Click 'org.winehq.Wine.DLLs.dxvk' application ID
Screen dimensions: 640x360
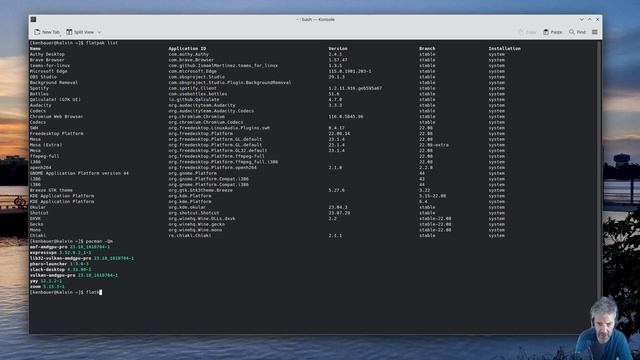[202, 219]
